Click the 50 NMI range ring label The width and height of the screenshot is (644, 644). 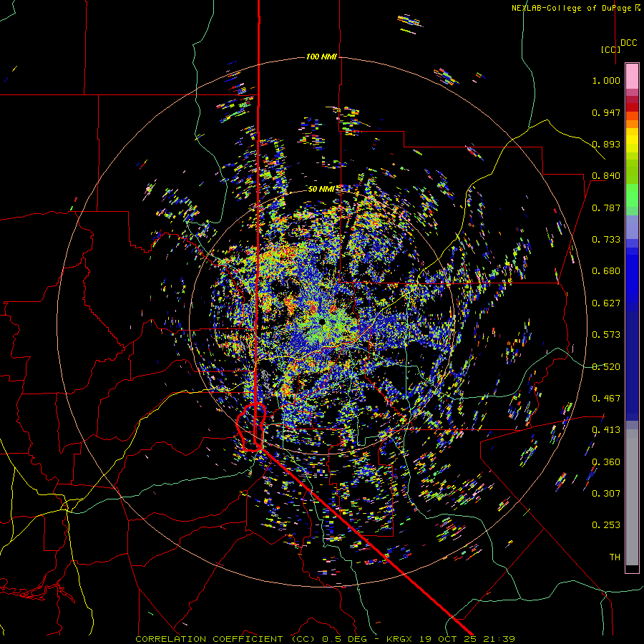point(321,189)
